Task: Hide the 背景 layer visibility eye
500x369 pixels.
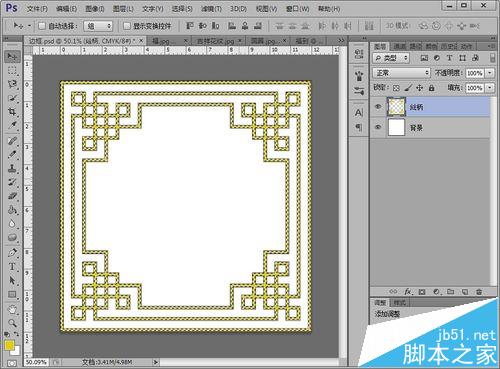Action: 378,127
